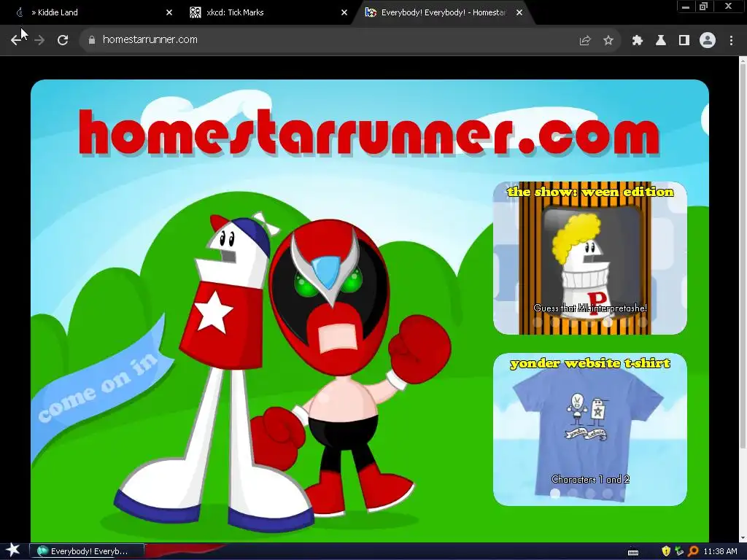Open 'yonder website t-shirt' heading

click(590, 363)
